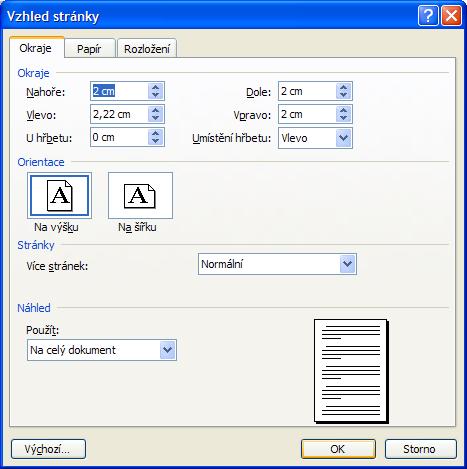
Task: Decrease the Vpravo margin value
Action: 344,118
